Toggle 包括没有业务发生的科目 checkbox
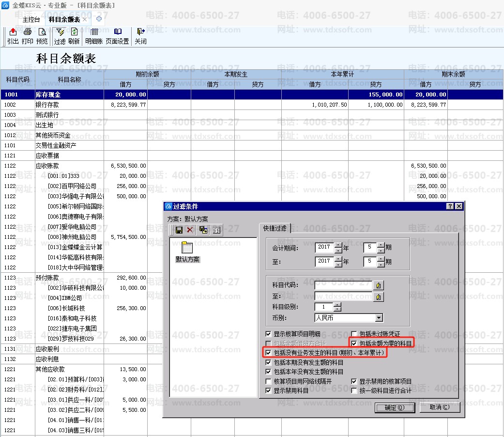 coord(268,353)
